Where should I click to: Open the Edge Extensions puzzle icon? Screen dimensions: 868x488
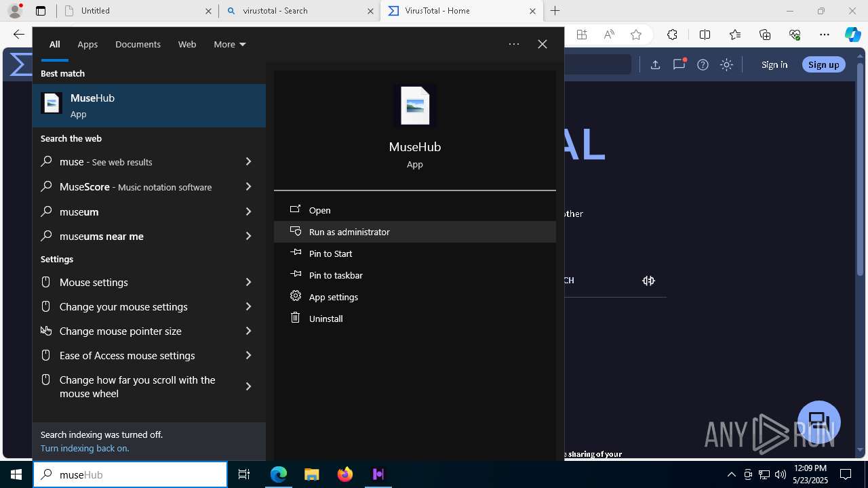click(x=672, y=35)
